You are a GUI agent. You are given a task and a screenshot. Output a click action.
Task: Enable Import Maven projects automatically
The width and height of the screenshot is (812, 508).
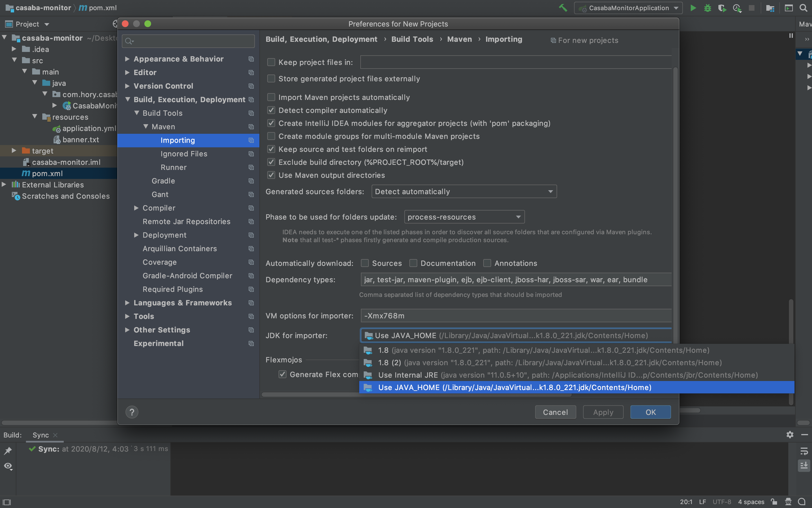pos(271,97)
